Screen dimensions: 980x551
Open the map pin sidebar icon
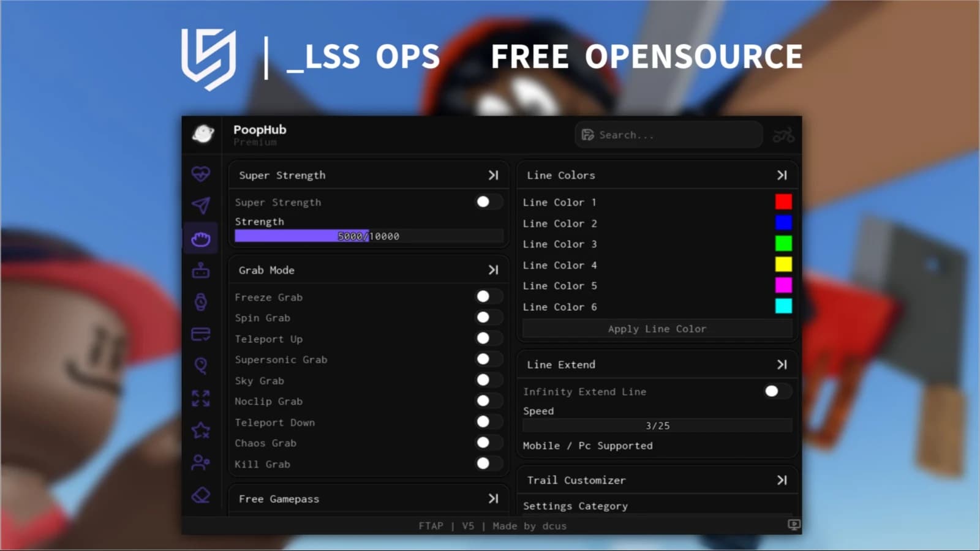201,366
